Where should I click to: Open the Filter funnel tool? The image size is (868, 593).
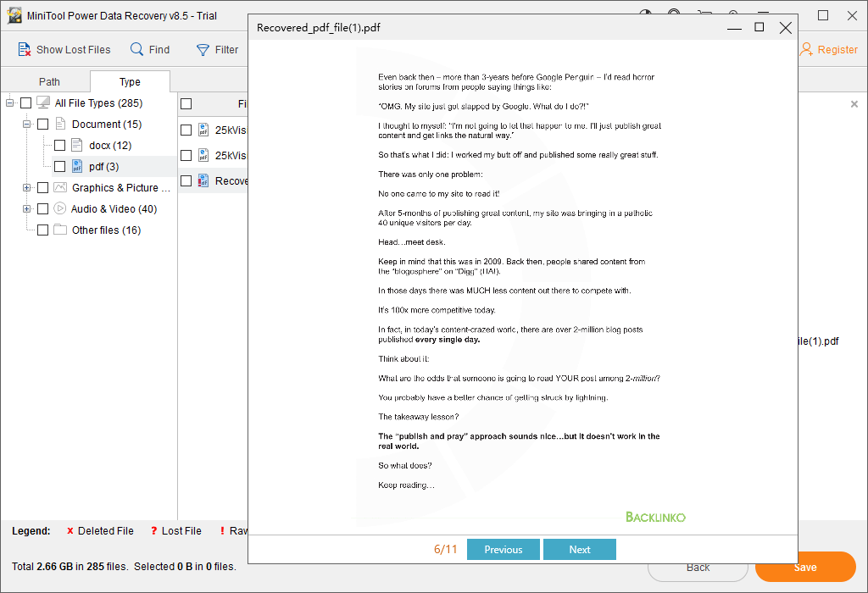pos(203,50)
